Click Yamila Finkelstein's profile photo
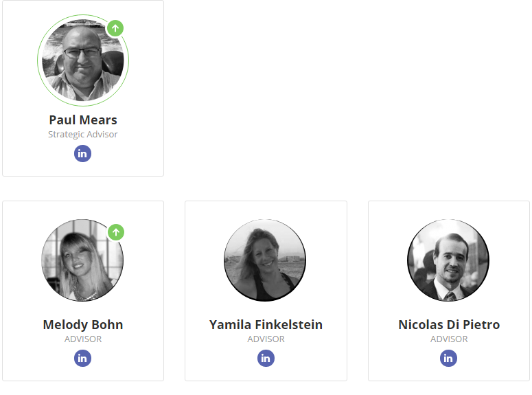The image size is (532, 395). (265, 260)
